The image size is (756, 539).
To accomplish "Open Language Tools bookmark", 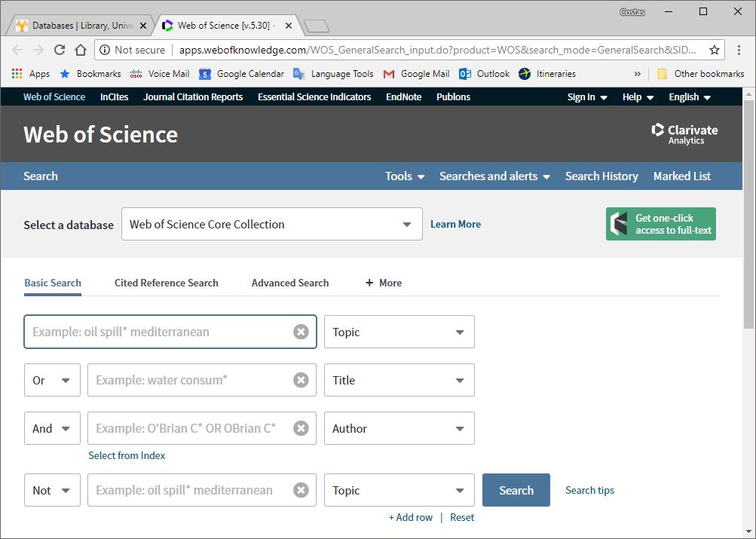I will point(333,74).
